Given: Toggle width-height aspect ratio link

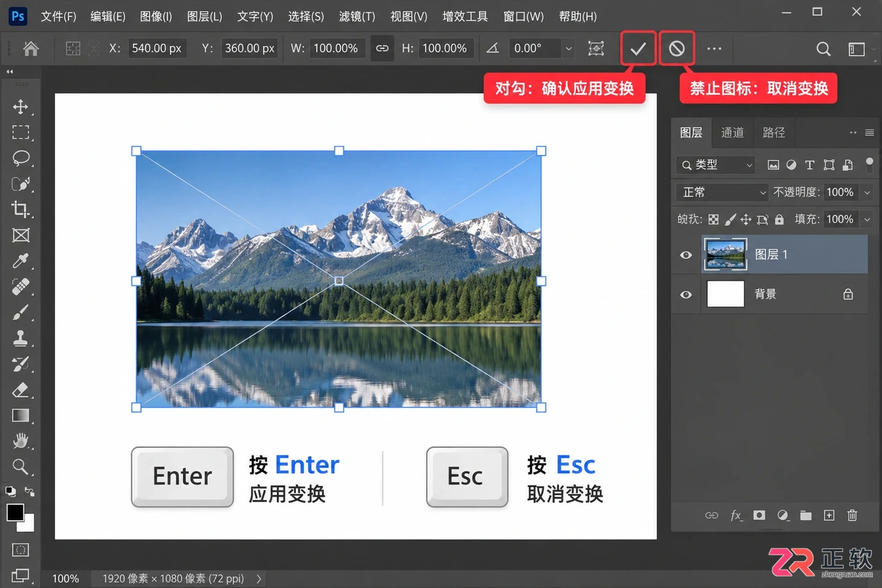Looking at the screenshot, I should point(382,48).
